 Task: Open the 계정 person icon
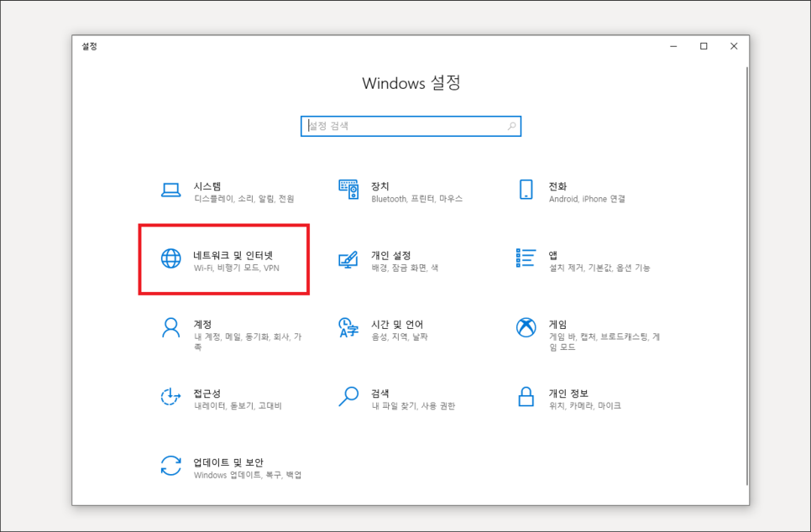pyautogui.click(x=170, y=328)
